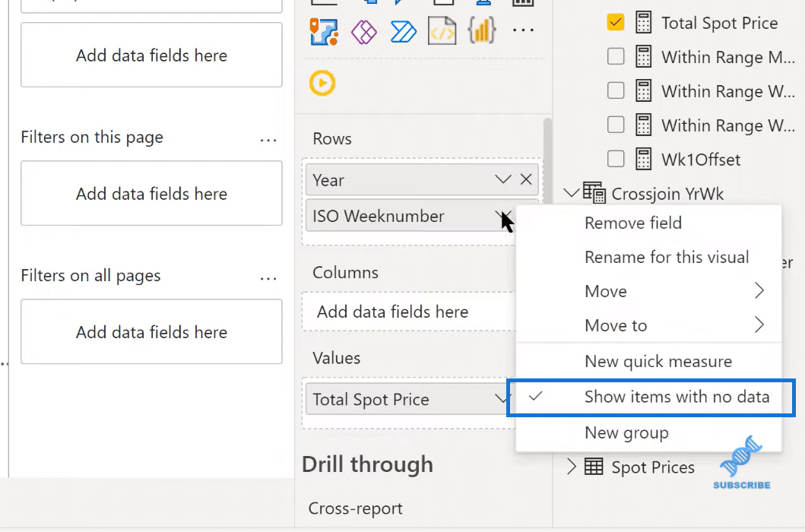Click the Crossjoin YrWk table icon

click(594, 193)
